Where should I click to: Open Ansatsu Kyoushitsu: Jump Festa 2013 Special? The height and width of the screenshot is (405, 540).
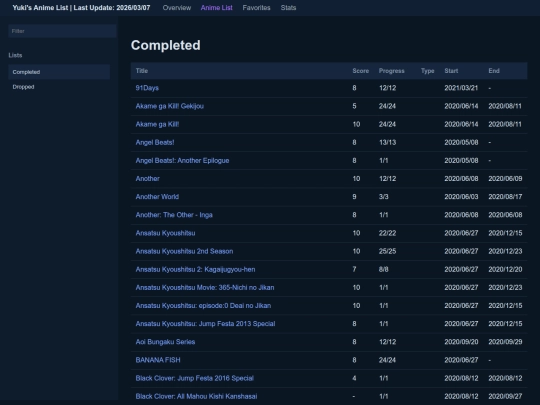pyautogui.click(x=205, y=324)
